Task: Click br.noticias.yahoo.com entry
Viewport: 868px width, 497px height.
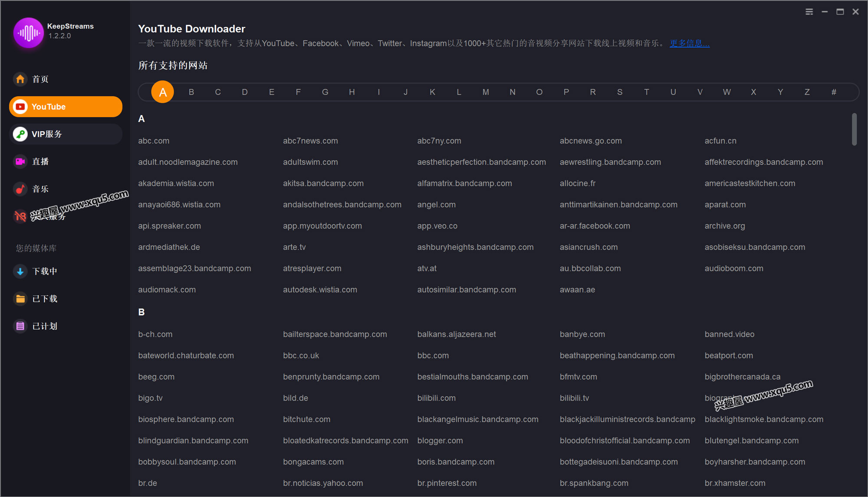Action: click(x=323, y=483)
